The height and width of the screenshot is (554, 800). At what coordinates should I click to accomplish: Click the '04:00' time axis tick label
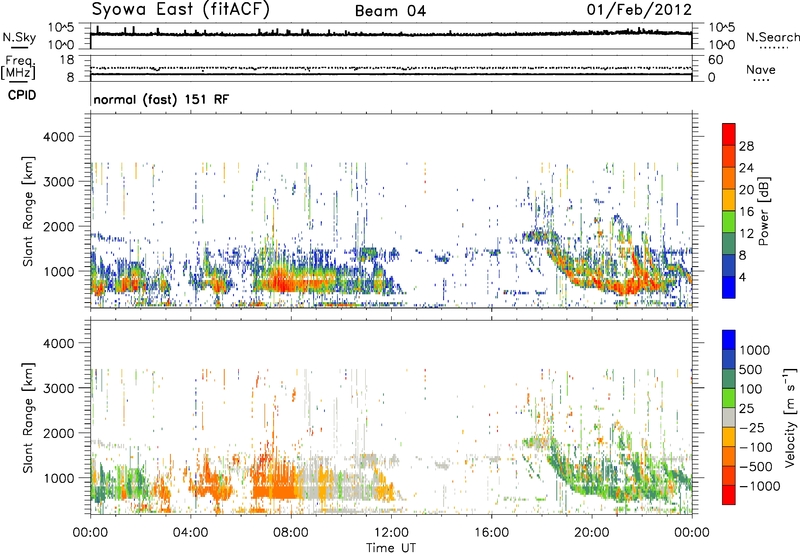click(x=190, y=533)
